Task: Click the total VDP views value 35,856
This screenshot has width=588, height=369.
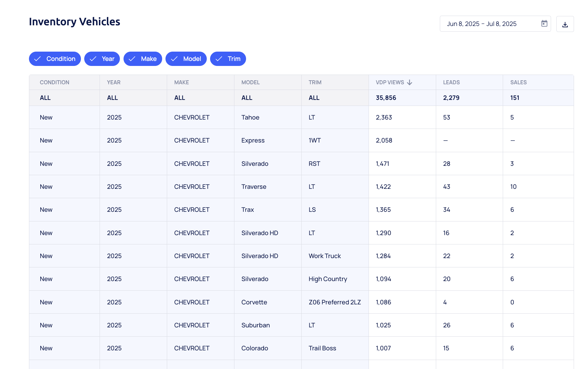Action: 386,98
